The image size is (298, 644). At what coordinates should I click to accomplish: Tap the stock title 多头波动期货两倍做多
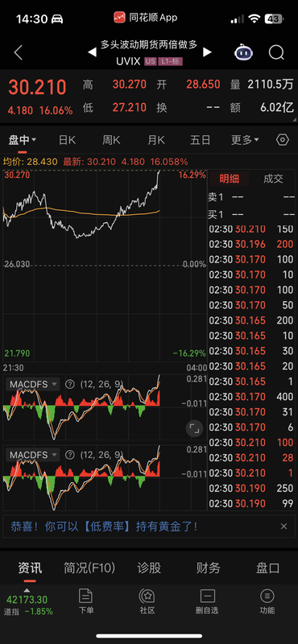click(x=149, y=44)
